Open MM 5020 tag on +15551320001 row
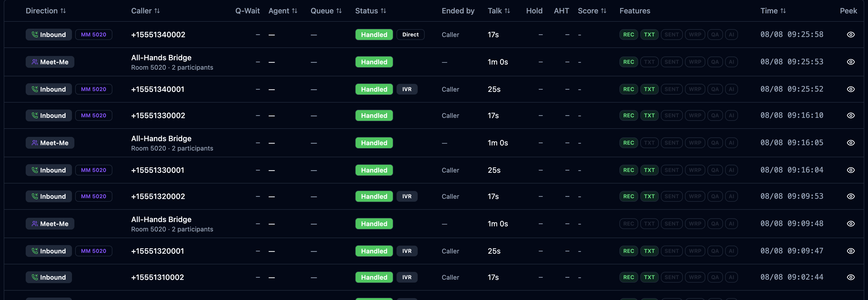The height and width of the screenshot is (300, 868). pos(94,251)
